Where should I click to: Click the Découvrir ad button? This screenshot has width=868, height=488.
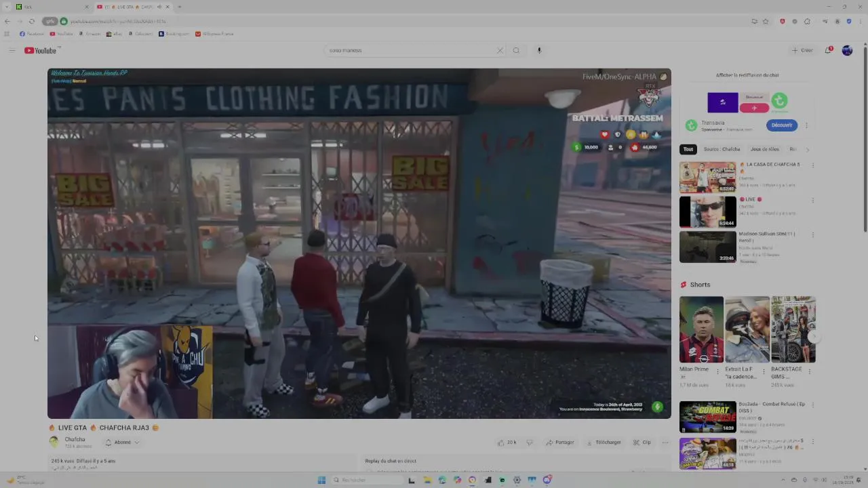tap(782, 125)
